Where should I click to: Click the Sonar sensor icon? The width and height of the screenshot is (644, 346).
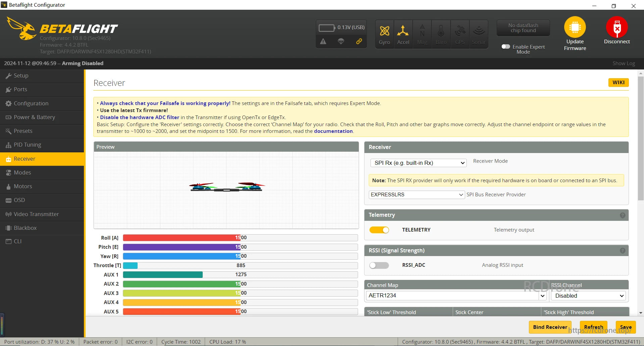pos(478,34)
